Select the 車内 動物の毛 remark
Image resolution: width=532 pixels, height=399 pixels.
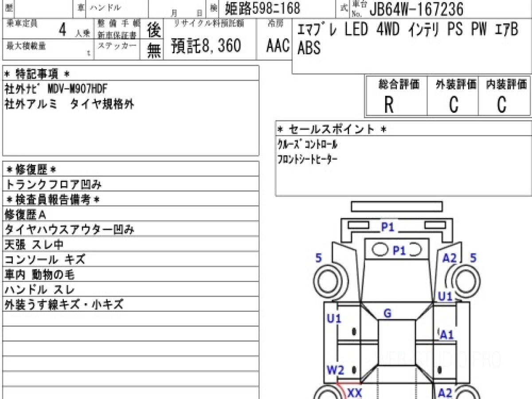click(x=39, y=275)
